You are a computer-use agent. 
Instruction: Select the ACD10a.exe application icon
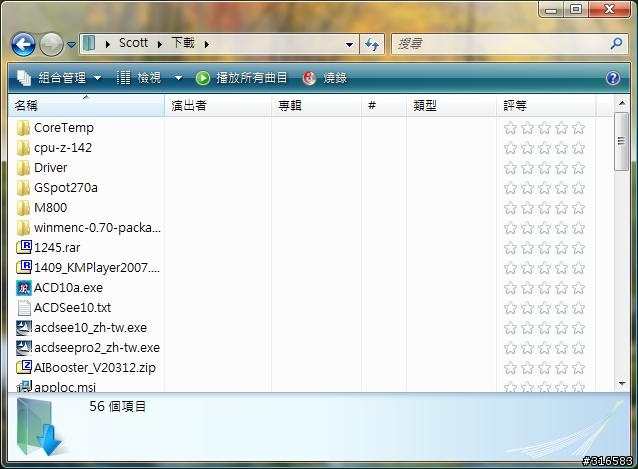pos(24,288)
